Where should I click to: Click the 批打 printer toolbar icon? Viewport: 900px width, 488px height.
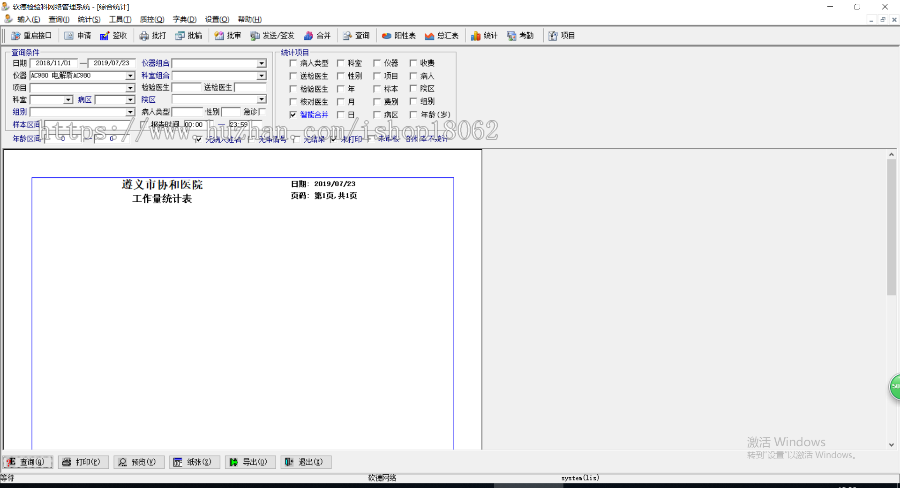click(144, 36)
